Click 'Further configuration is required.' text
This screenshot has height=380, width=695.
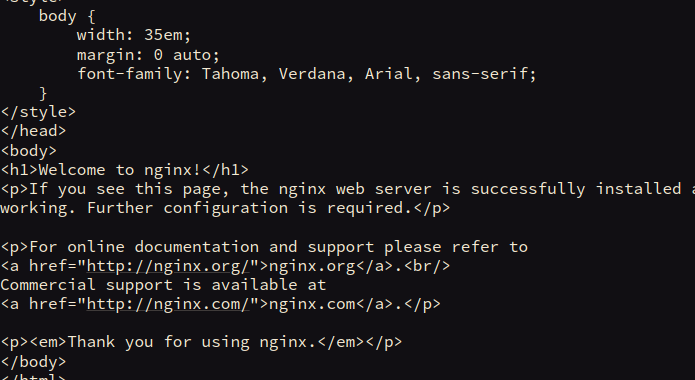tap(250, 208)
